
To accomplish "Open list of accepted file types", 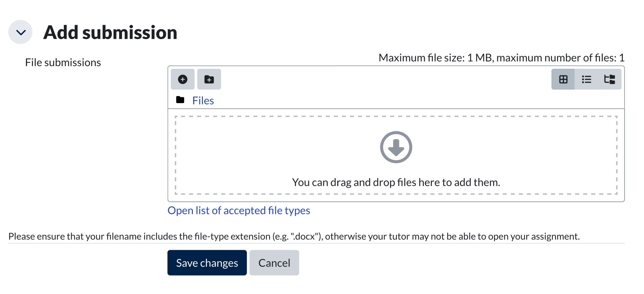I will point(239,210).
